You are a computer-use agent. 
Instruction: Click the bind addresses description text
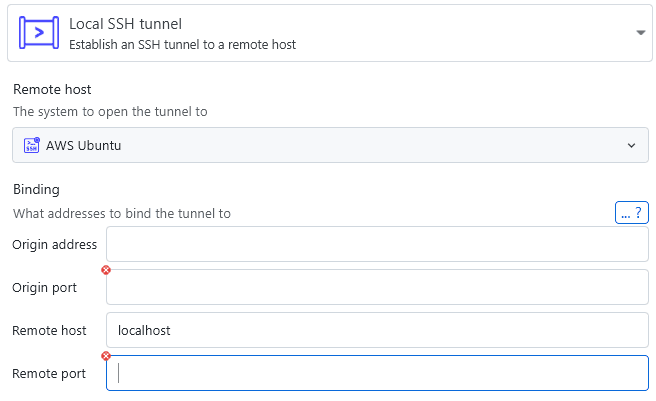point(122,213)
